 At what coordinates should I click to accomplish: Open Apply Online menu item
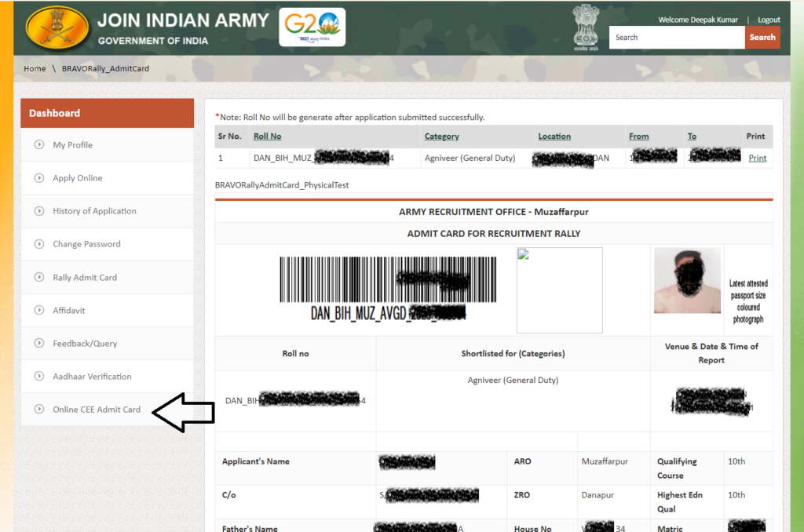point(78,178)
